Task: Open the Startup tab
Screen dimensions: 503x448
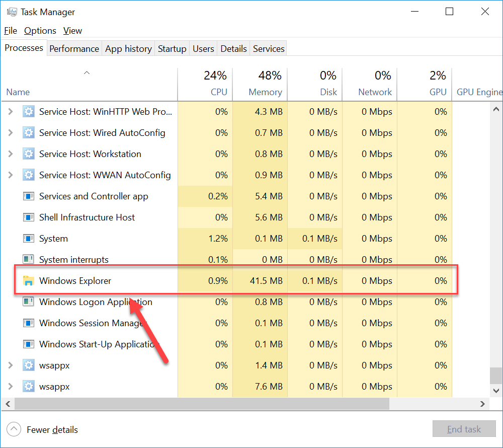Action: [172, 49]
